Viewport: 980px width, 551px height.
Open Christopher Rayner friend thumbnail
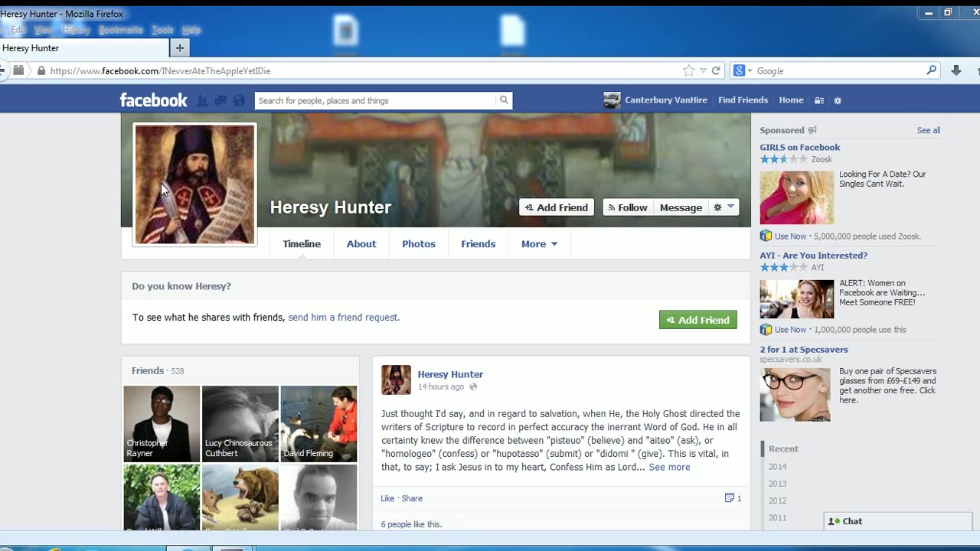pyautogui.click(x=162, y=424)
